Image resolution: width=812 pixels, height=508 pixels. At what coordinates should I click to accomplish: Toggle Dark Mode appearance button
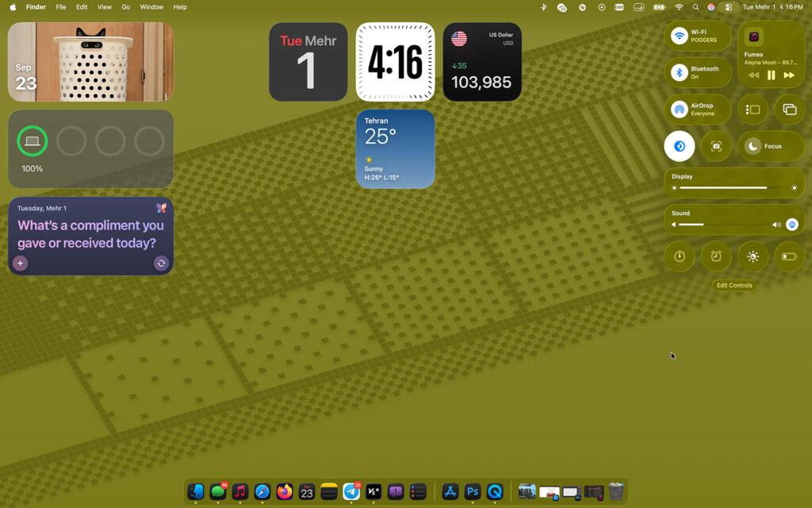(x=680, y=146)
